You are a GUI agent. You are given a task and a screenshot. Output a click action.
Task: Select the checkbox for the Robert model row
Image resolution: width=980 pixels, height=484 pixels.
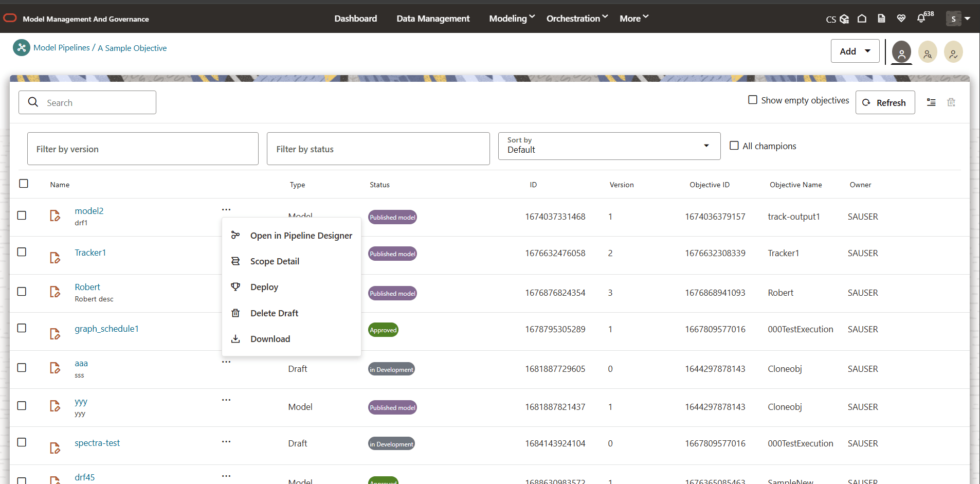point(22,292)
